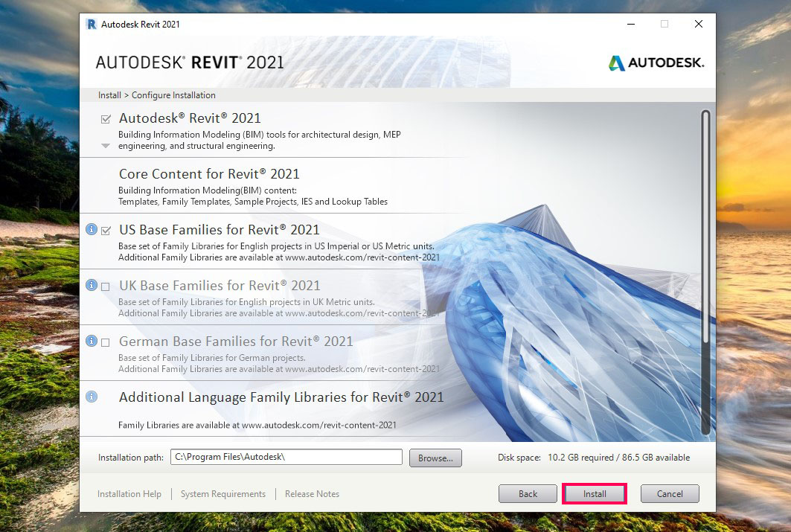This screenshot has width=791, height=532.
Task: Click the Back button
Action: click(x=528, y=493)
